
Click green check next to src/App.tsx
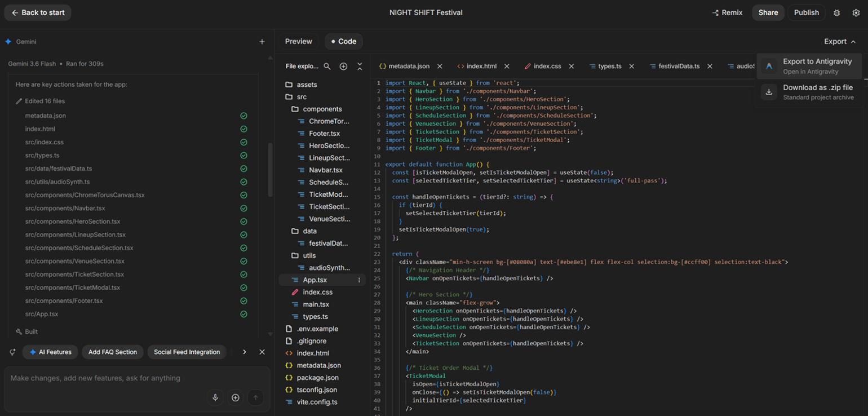(x=243, y=314)
